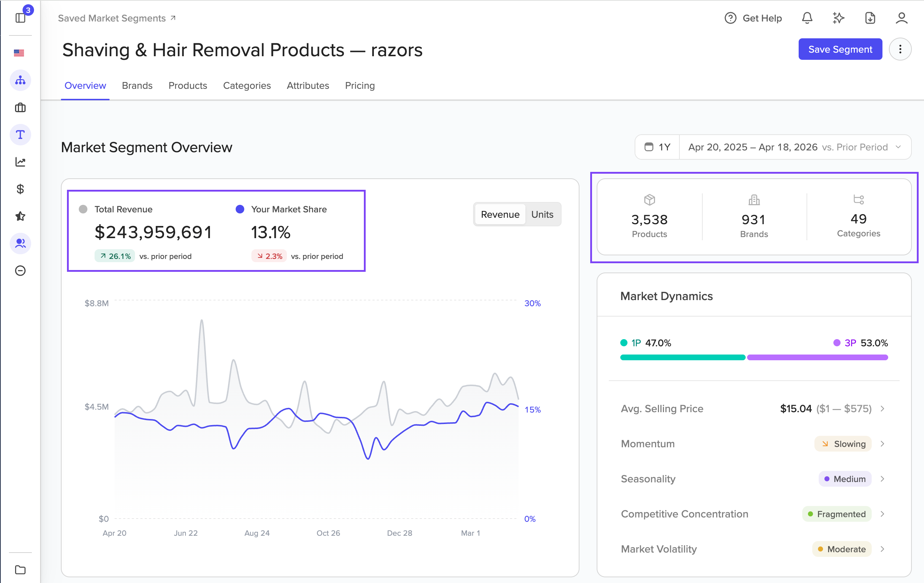The image size is (924, 583).
Task: Click the 26.1% revenue change badge
Action: (115, 256)
